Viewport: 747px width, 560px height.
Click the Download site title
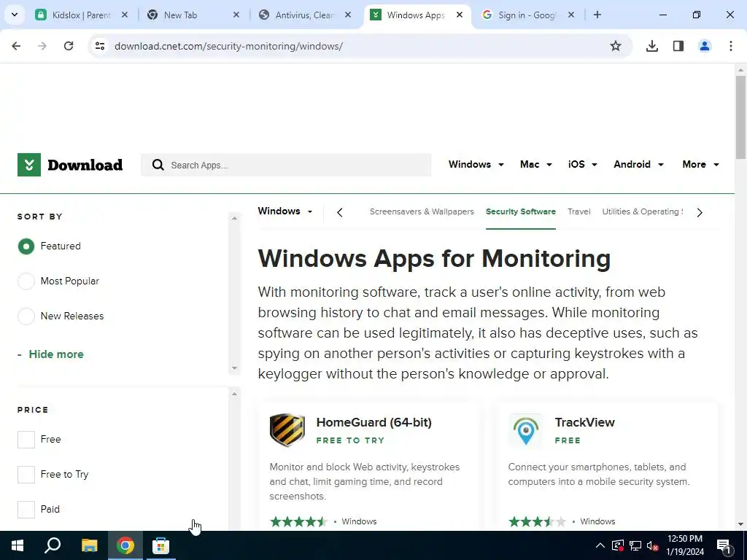pos(85,165)
